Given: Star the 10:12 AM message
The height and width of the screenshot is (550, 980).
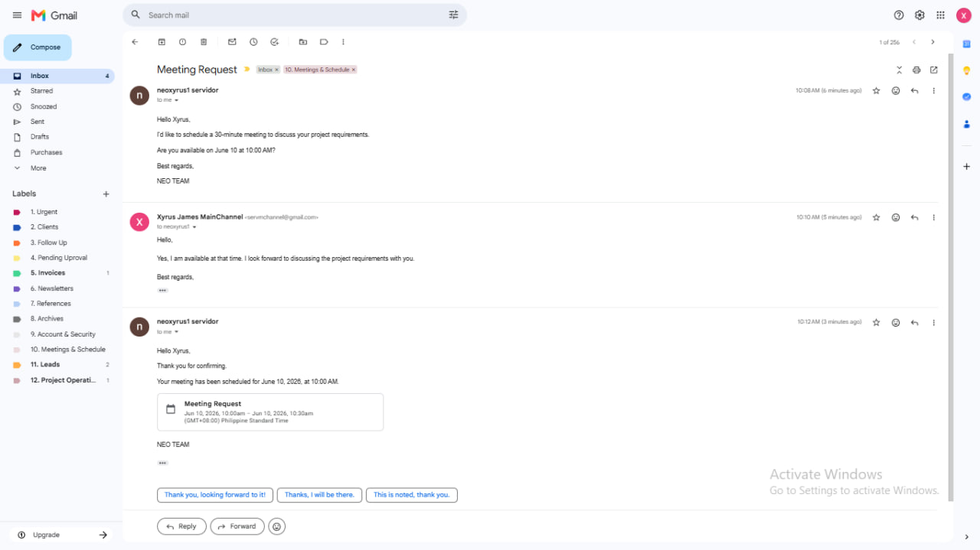Looking at the screenshot, I should tap(877, 322).
